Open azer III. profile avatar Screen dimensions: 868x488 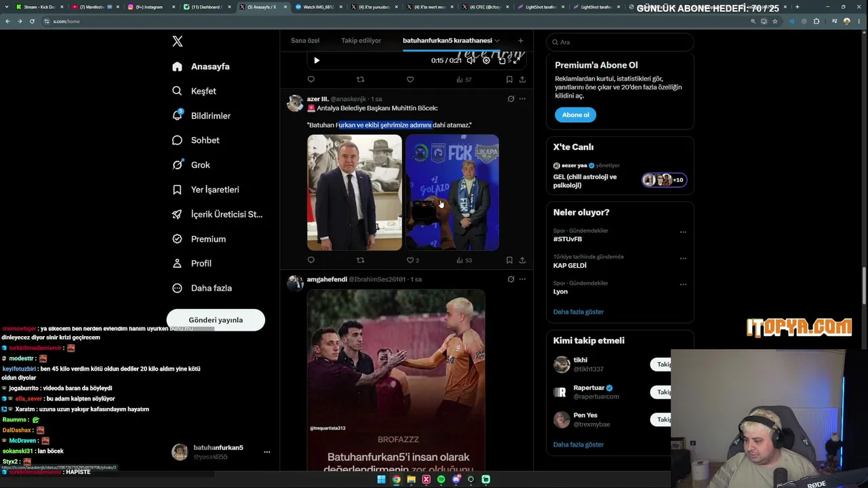[295, 103]
